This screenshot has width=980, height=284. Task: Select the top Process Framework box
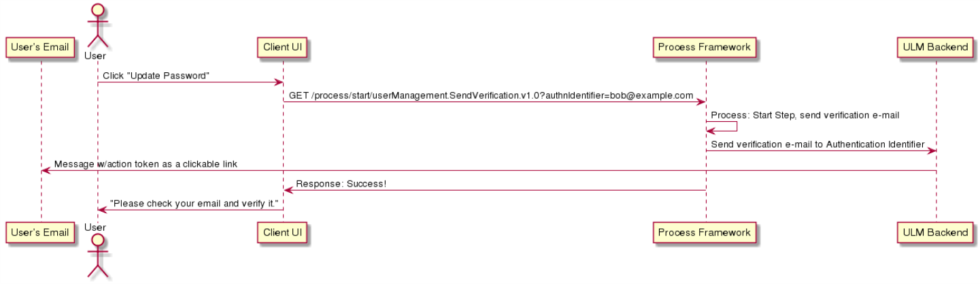[x=705, y=47]
